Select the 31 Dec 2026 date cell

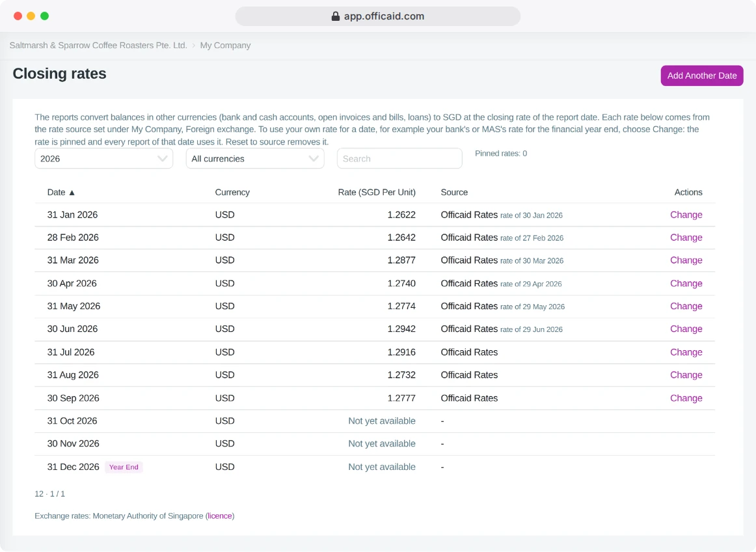point(74,467)
